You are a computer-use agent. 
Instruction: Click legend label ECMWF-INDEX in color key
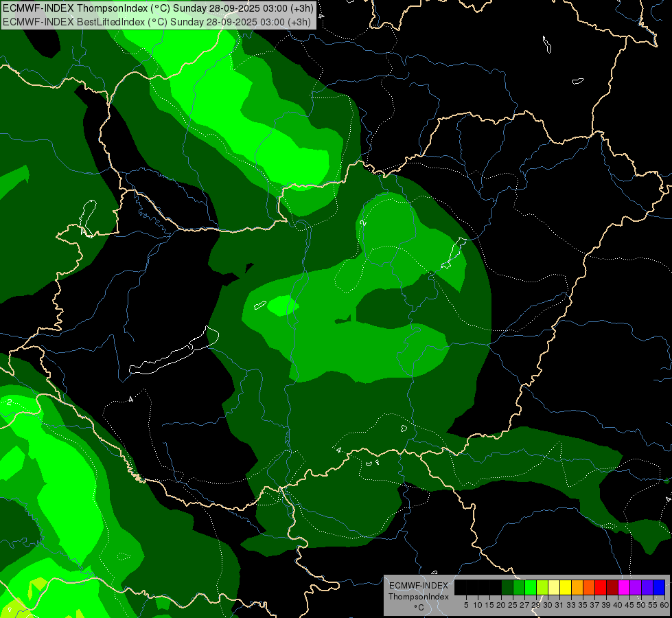click(419, 586)
